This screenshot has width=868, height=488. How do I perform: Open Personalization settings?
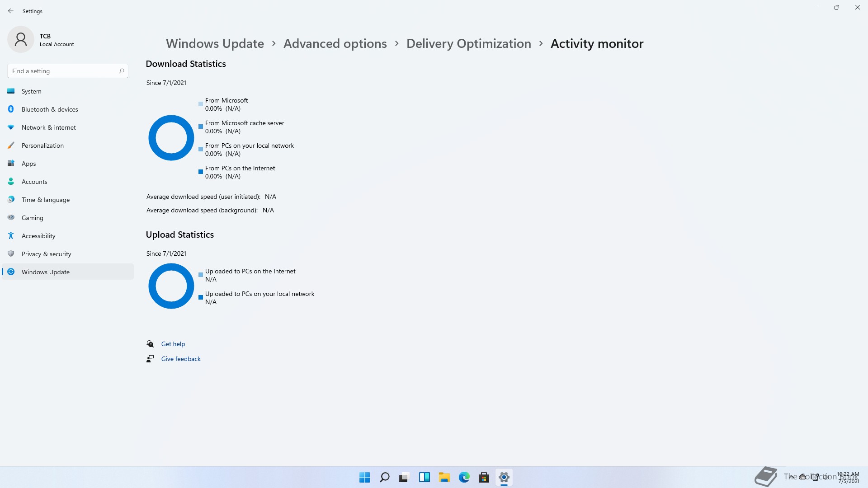point(68,145)
